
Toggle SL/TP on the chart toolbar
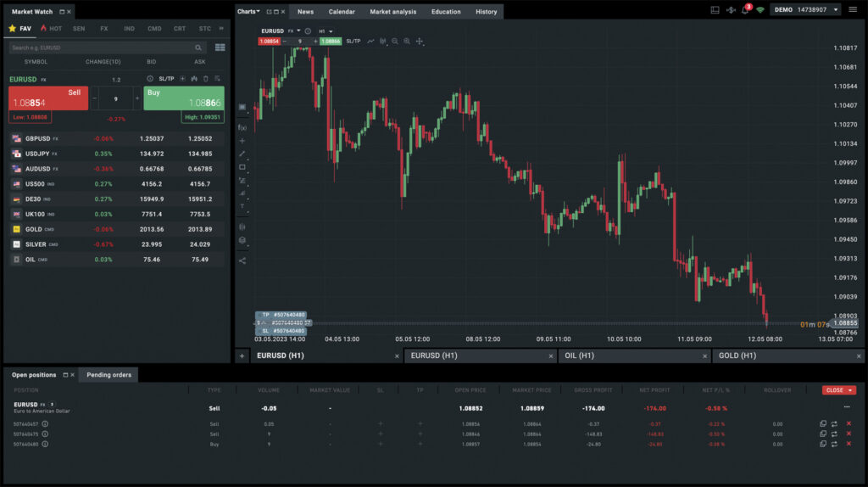coord(353,41)
